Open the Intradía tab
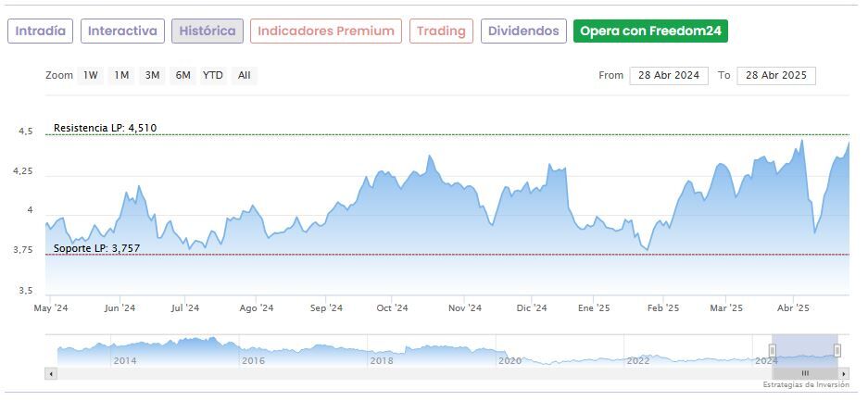The height and width of the screenshot is (401, 868). 41,31
